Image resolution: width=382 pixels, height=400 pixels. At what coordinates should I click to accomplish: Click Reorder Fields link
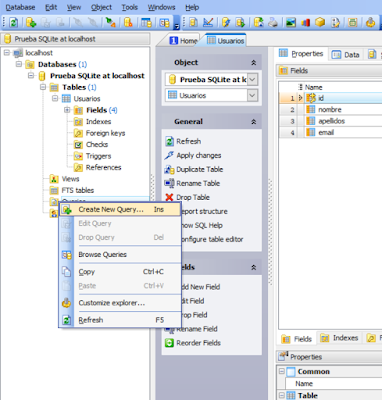pos(199,343)
